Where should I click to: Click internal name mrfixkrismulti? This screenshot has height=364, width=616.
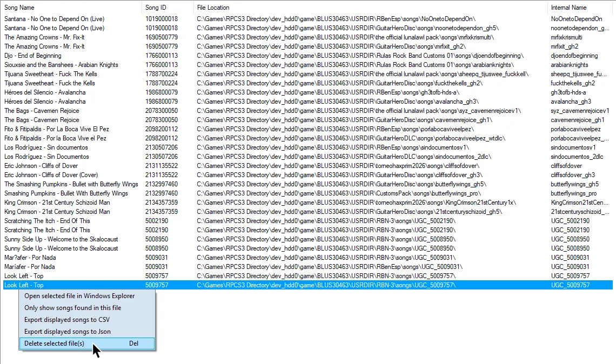(x=566, y=37)
